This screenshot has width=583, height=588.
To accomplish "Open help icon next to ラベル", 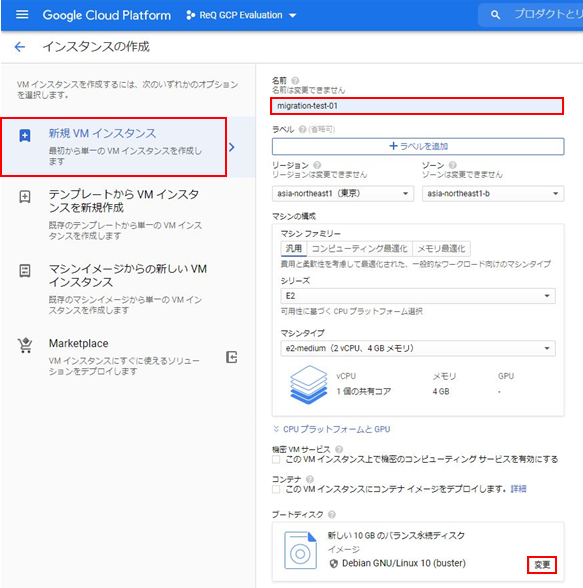I will 302,129.
